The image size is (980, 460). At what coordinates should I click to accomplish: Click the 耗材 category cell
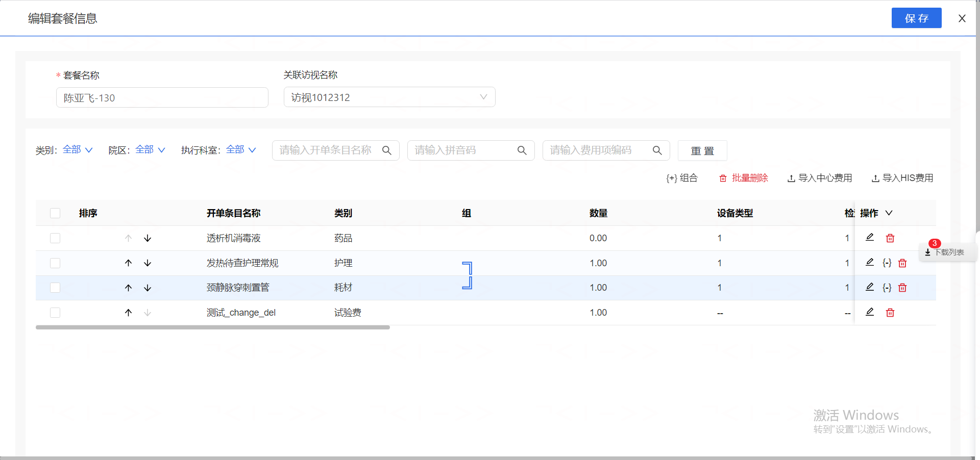coord(344,288)
